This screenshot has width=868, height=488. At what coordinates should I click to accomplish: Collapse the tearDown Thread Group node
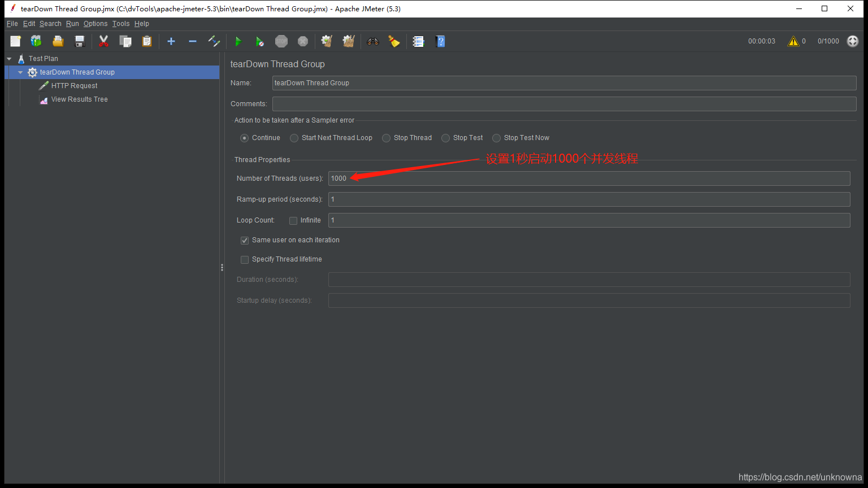[x=20, y=72]
